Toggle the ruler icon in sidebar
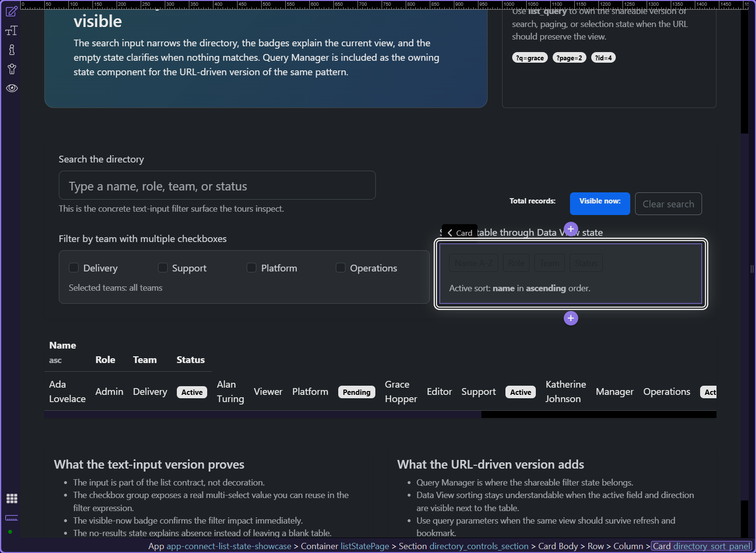The height and width of the screenshot is (553, 756). click(x=12, y=518)
